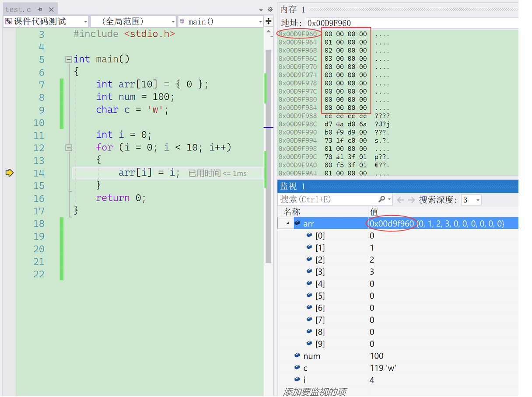Open the active documents list arrow

[261, 10]
